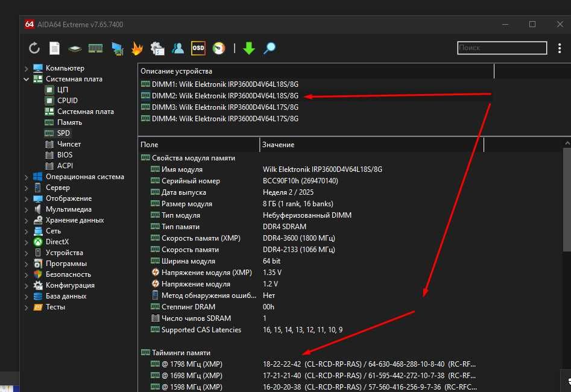Click the Имя модуля row

[267, 169]
